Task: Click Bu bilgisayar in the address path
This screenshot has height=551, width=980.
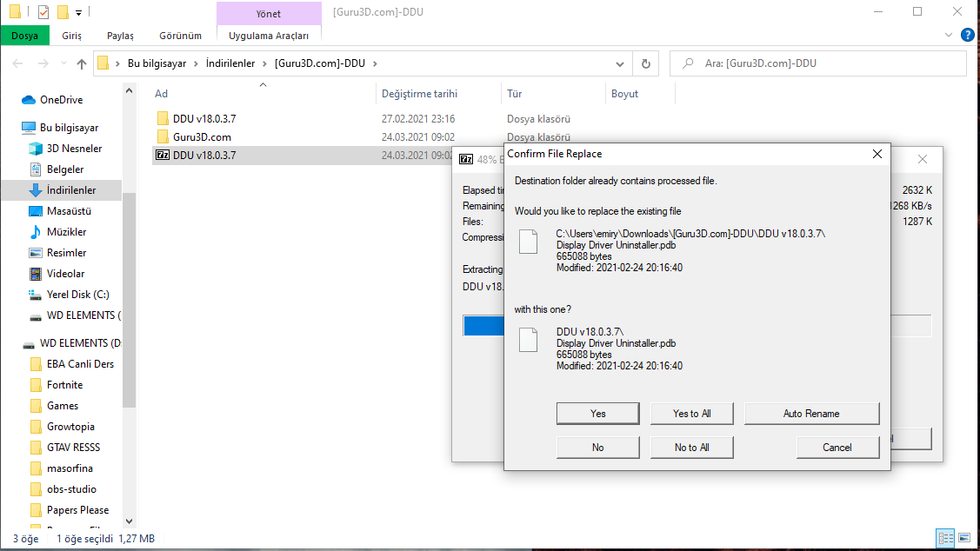Action: click(x=157, y=63)
